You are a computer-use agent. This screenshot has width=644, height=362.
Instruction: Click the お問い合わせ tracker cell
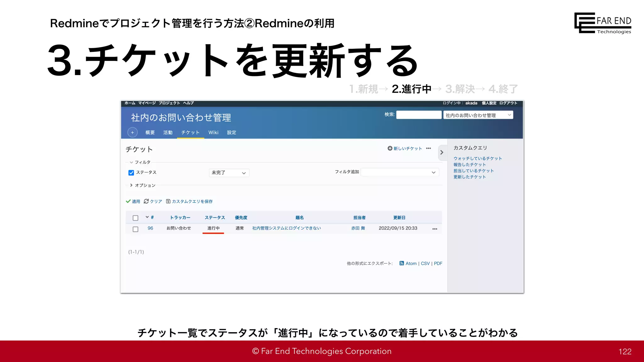click(179, 228)
